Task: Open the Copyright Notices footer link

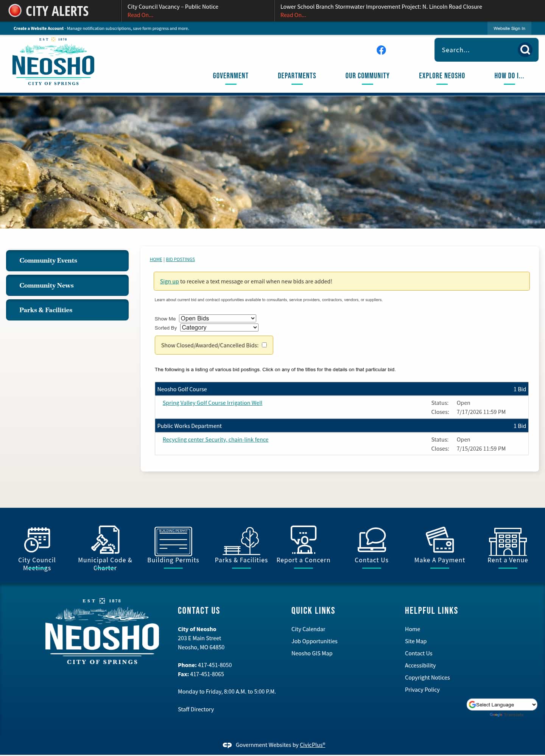Action: [x=427, y=678]
